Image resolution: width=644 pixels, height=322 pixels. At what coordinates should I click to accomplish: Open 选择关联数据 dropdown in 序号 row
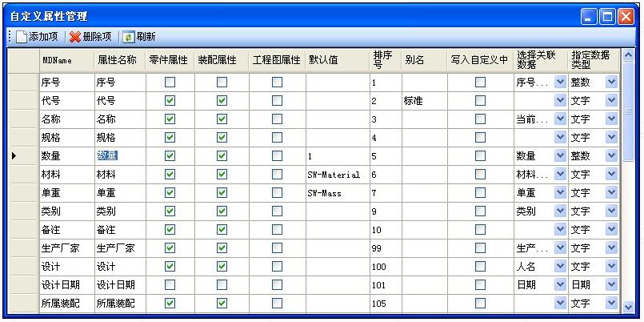tap(560, 83)
